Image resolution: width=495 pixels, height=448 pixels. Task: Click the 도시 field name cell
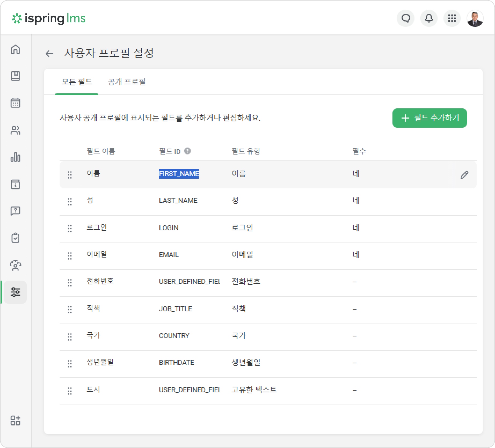coord(93,390)
